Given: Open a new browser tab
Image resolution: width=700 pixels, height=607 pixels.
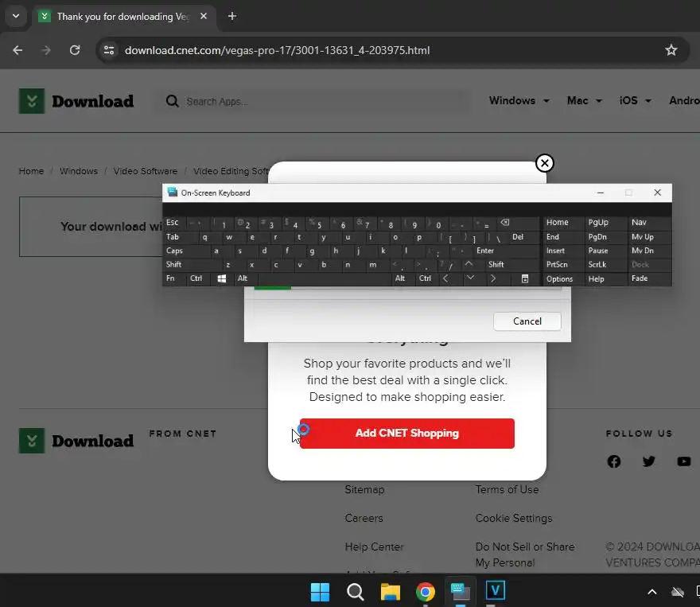Looking at the screenshot, I should click(x=232, y=17).
